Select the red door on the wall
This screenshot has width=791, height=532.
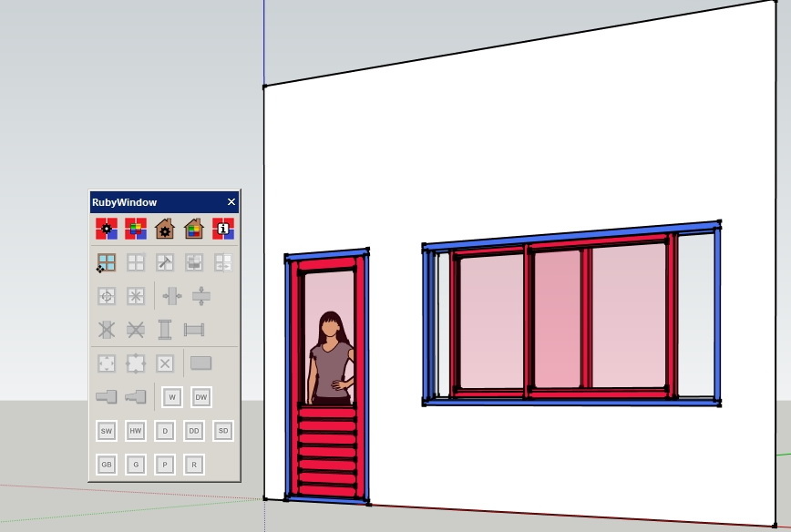tap(327, 377)
